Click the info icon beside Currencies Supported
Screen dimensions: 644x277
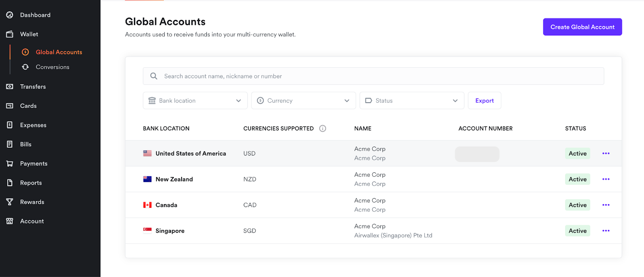click(x=322, y=128)
